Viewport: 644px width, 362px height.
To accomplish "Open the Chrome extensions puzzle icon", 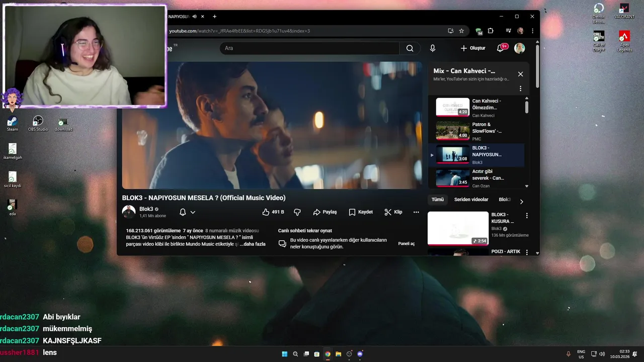I will pyautogui.click(x=491, y=31).
